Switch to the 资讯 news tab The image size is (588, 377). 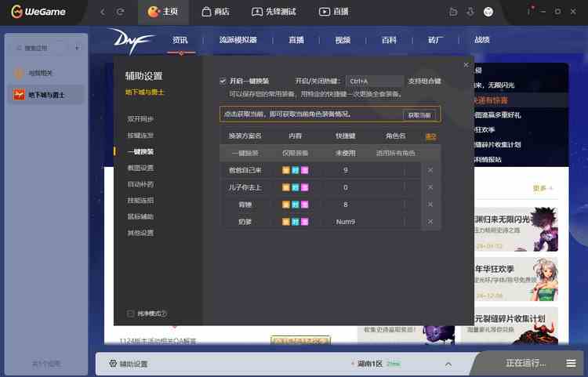180,40
